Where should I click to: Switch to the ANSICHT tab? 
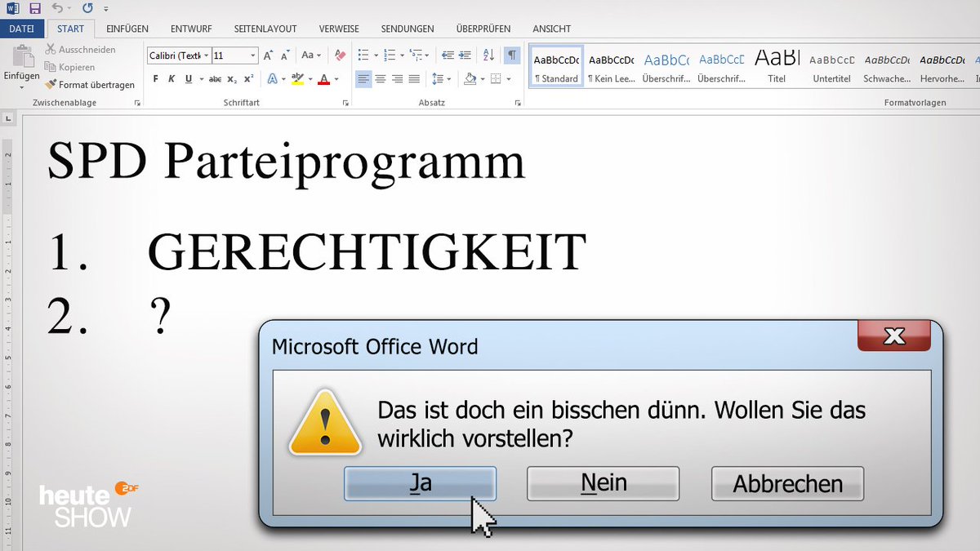pos(551,29)
